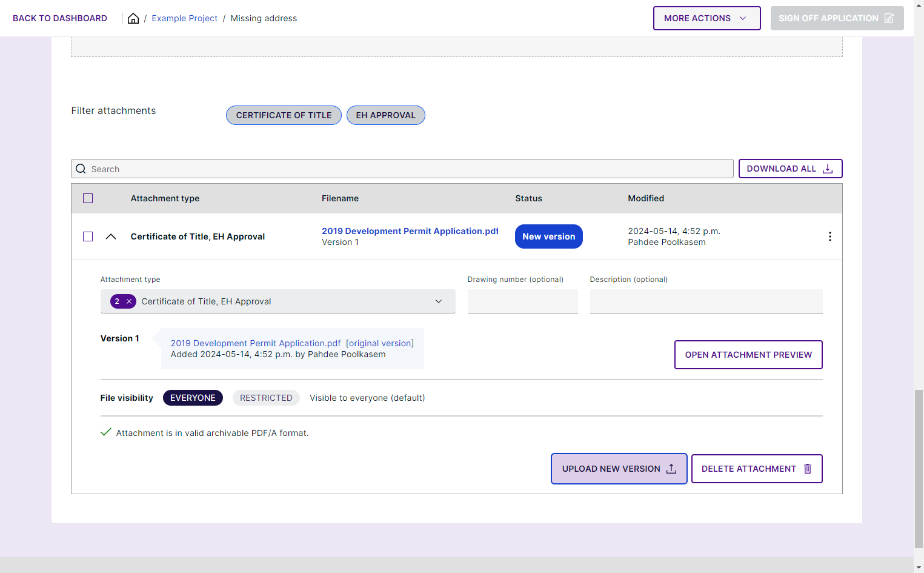Screen dimensions: 924x573
Task: Filter attachments by EH Approval
Action: (x=386, y=115)
